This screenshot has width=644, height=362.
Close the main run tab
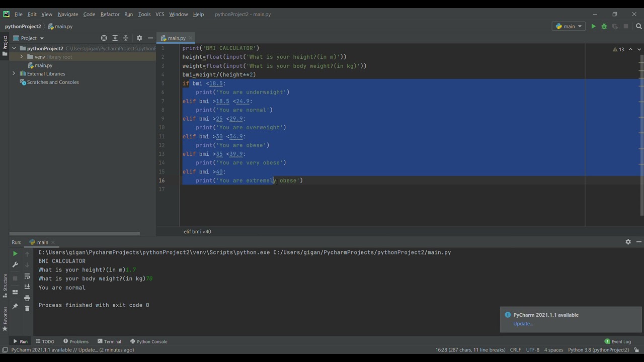pos(53,242)
